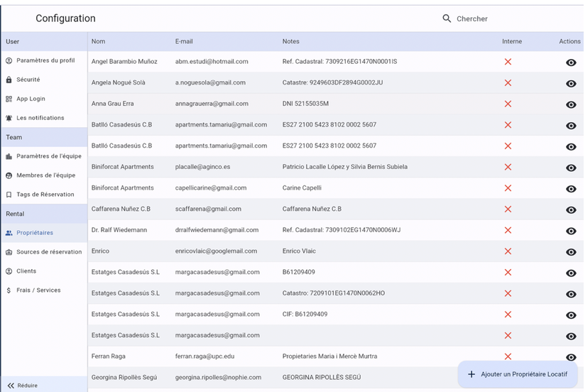This screenshot has width=588, height=392.
Task: Click DNI 52155035M note
Action: (x=305, y=104)
